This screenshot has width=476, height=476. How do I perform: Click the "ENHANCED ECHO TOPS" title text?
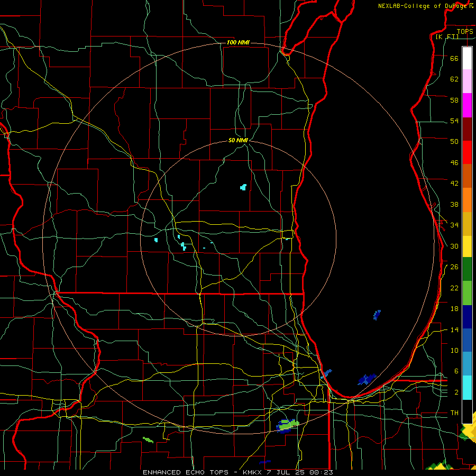(x=186, y=472)
